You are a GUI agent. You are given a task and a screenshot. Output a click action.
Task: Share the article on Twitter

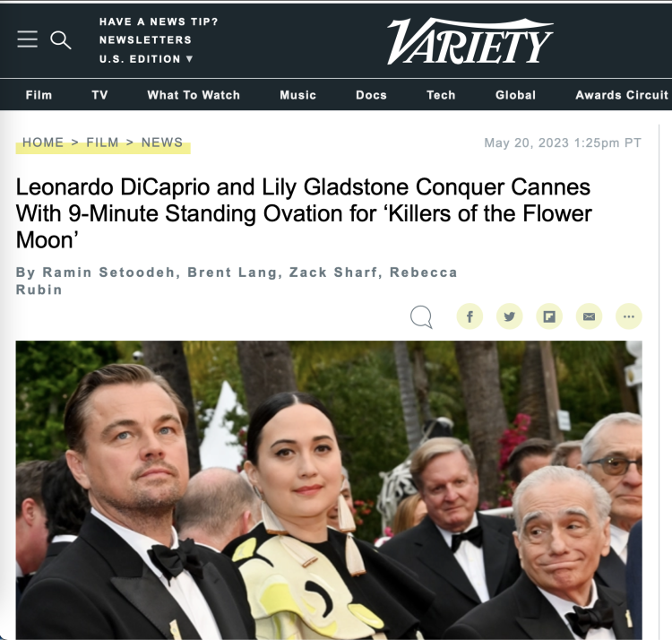pyautogui.click(x=510, y=316)
